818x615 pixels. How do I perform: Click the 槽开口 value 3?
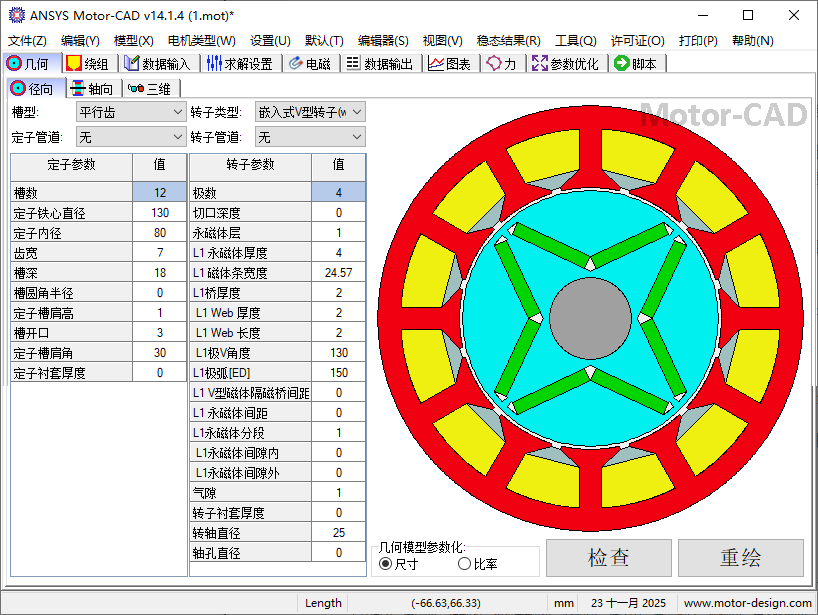160,333
